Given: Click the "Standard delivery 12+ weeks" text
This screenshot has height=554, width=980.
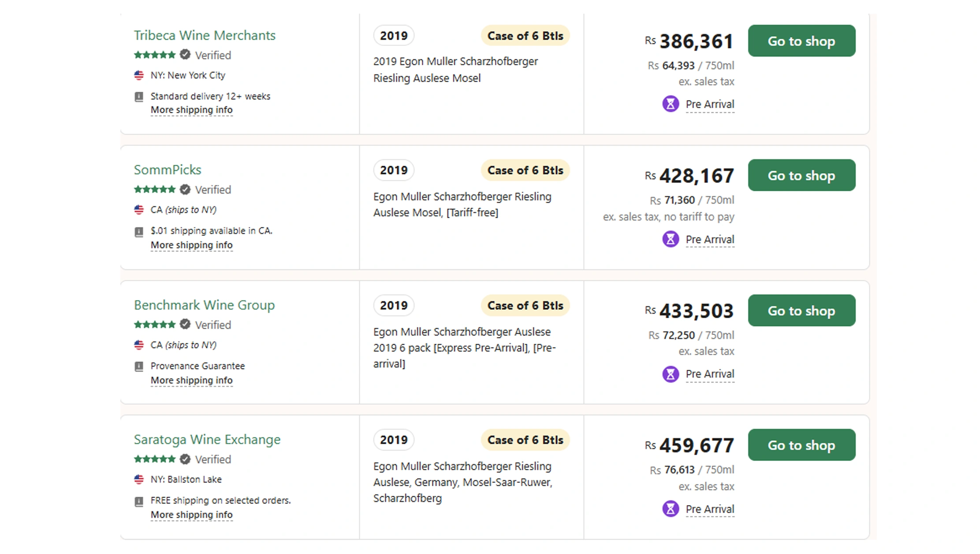Looking at the screenshot, I should (210, 97).
